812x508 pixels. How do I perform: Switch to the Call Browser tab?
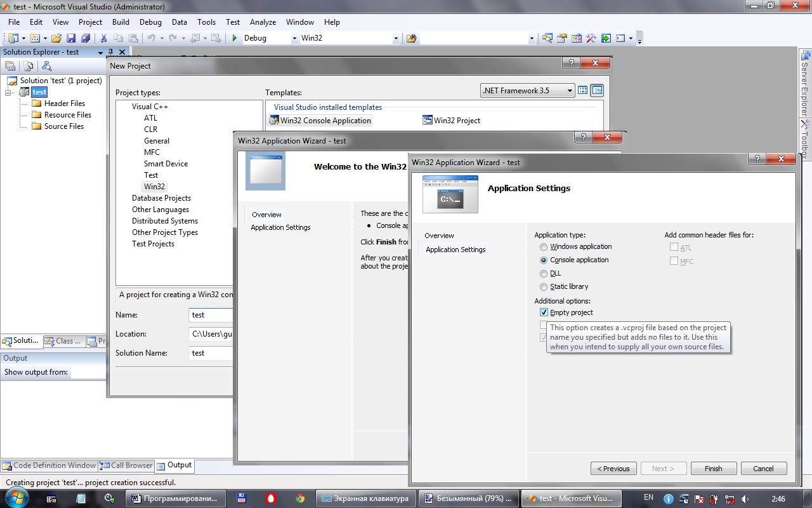pyautogui.click(x=126, y=465)
